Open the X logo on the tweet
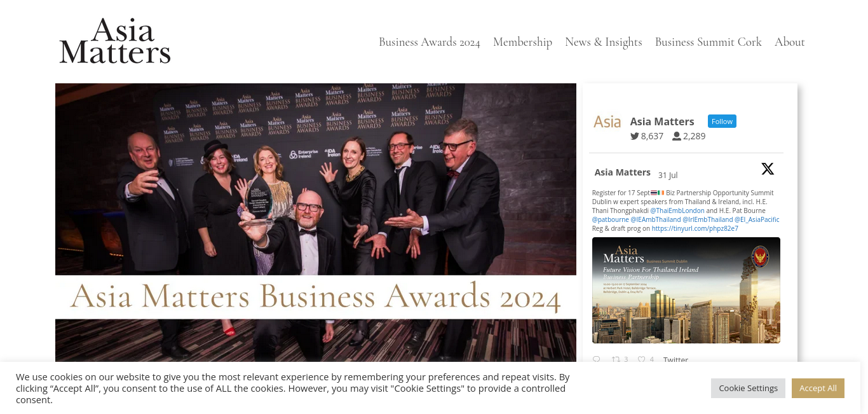Image resolution: width=868 pixels, height=414 pixels. [x=768, y=169]
